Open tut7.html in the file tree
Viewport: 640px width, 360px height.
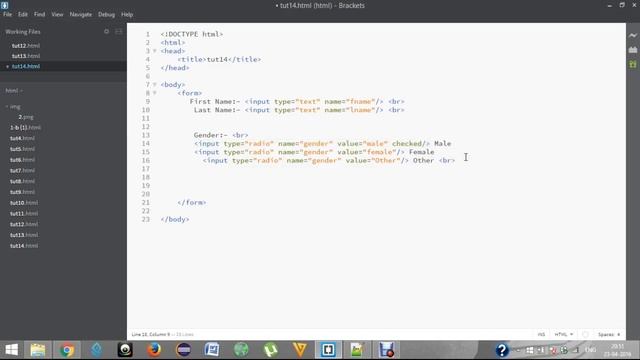22,171
